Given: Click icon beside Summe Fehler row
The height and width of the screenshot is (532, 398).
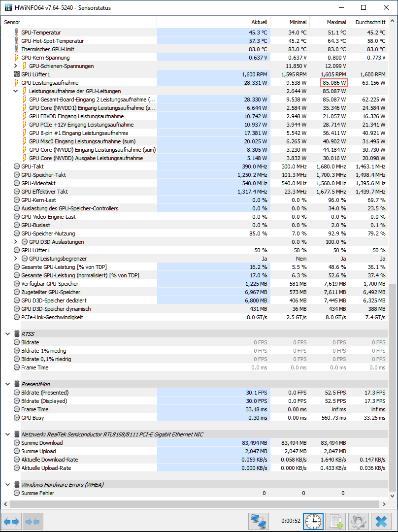Looking at the screenshot, I should point(16,493).
